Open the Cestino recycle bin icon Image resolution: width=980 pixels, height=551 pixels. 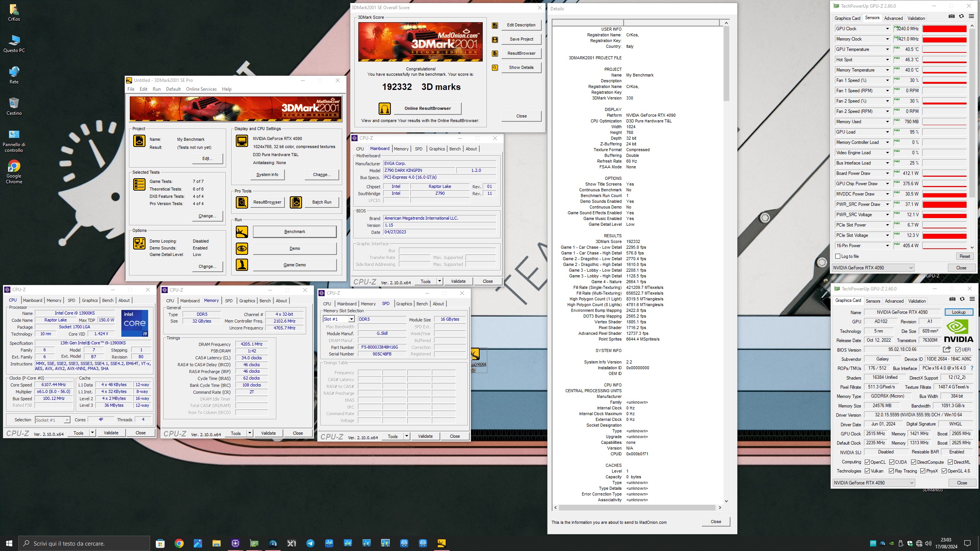14,106
